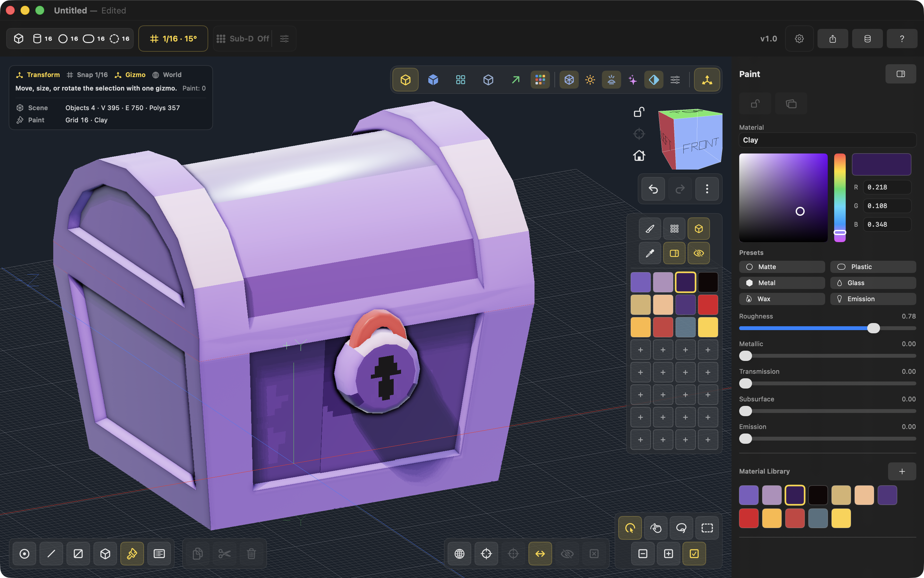Screen dimensions: 924x578
Task: Click the sparkles effects icon
Action: point(632,80)
